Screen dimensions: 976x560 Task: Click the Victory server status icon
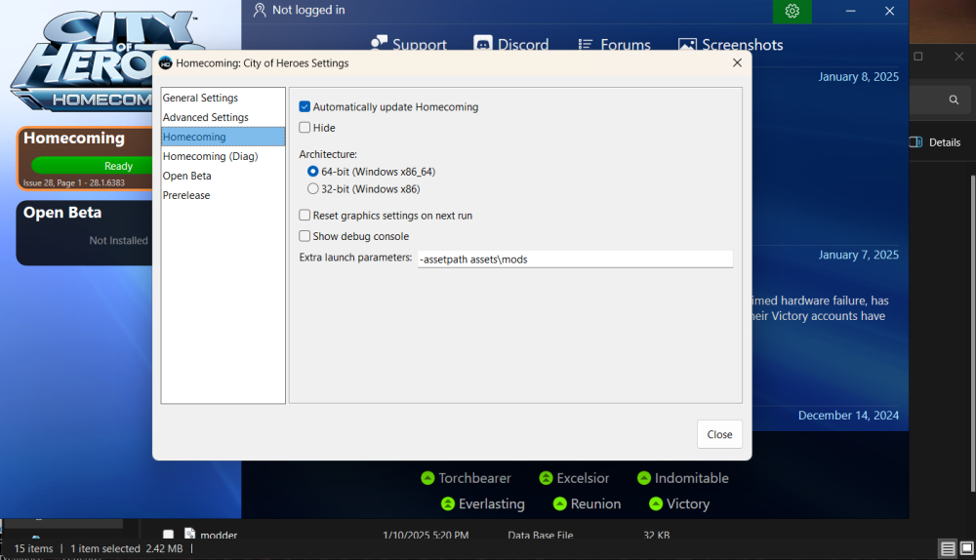click(656, 504)
